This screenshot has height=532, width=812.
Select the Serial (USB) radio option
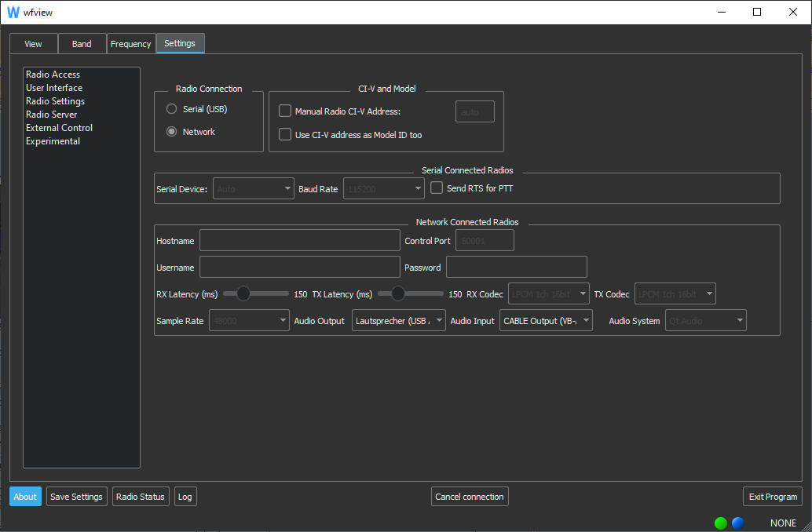172,109
